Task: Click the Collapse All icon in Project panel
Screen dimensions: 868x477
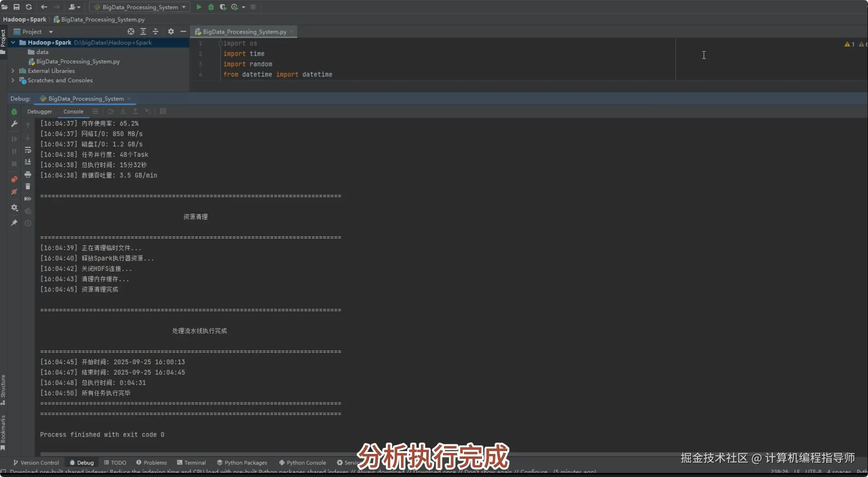Action: (155, 31)
